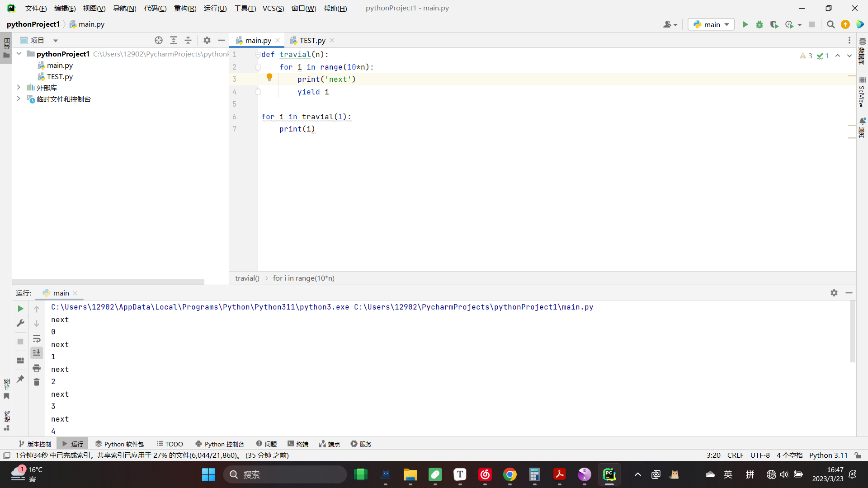868x488 pixels.
Task: Run the main configuration with green play button
Action: (745, 24)
